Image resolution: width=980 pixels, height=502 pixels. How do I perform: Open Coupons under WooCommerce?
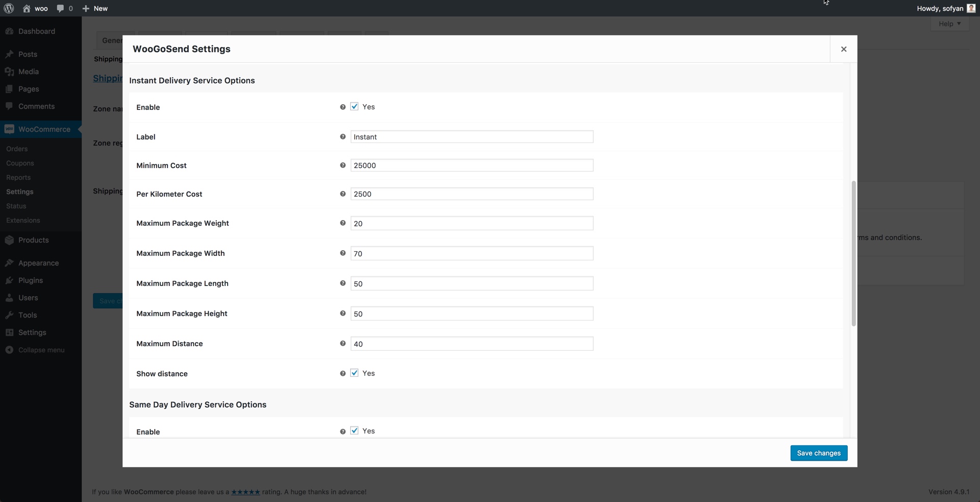click(20, 163)
